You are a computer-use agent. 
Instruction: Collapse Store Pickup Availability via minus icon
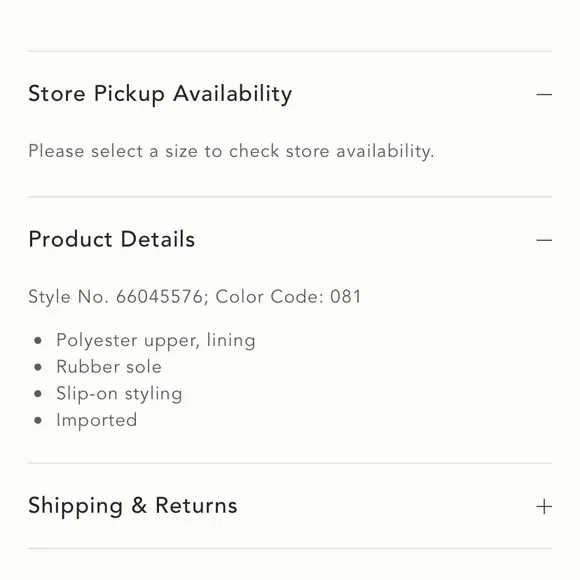(x=544, y=95)
